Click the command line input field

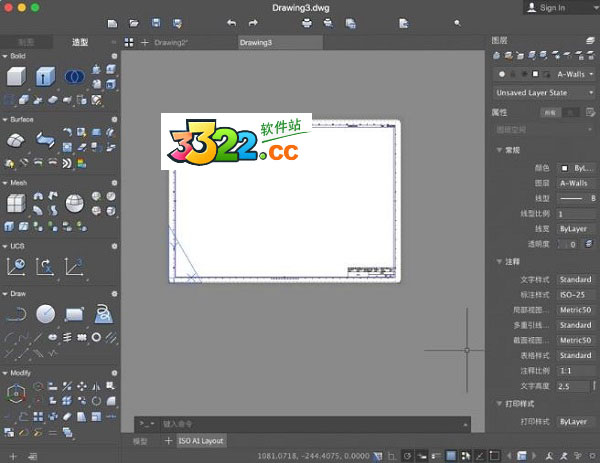(300, 424)
